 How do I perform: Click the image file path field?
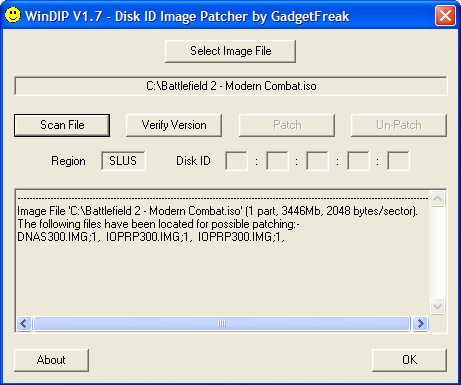click(x=231, y=86)
